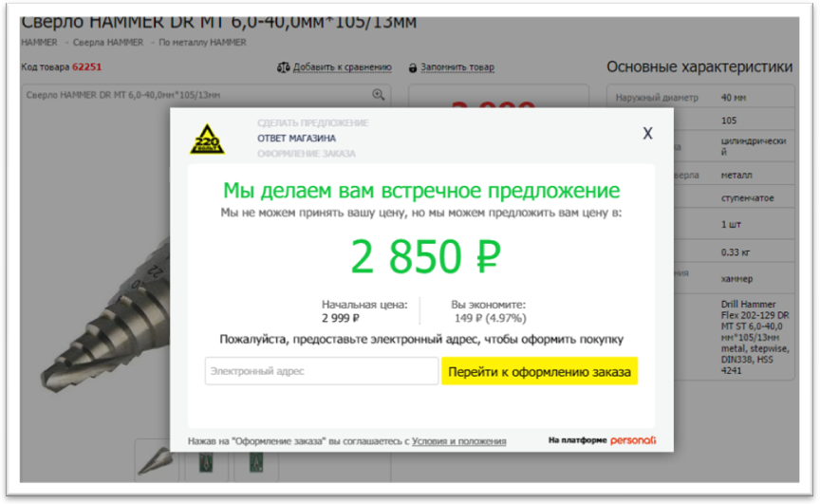The width and height of the screenshot is (820, 504).
Task: Select 'СДЕЛАТЬ ПРЕДЛОЖЕНИЕ' step in popup
Action: (x=313, y=122)
